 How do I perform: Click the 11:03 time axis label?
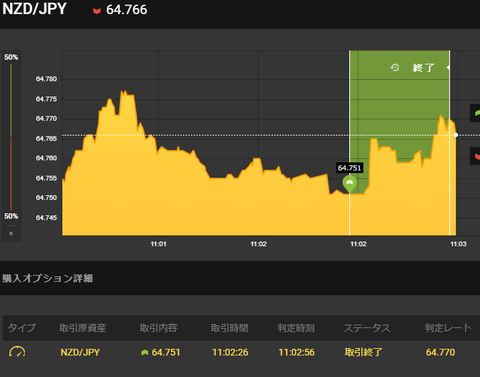tap(458, 244)
